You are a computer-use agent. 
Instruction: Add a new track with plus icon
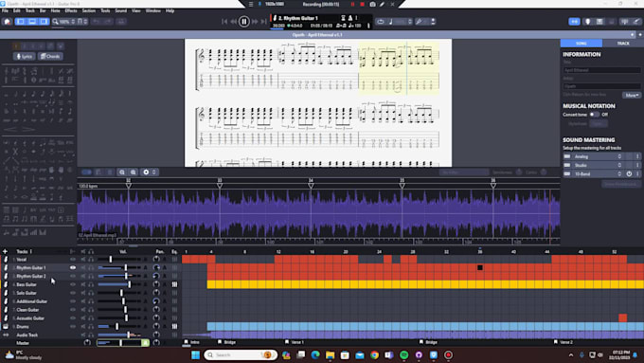click(5, 251)
